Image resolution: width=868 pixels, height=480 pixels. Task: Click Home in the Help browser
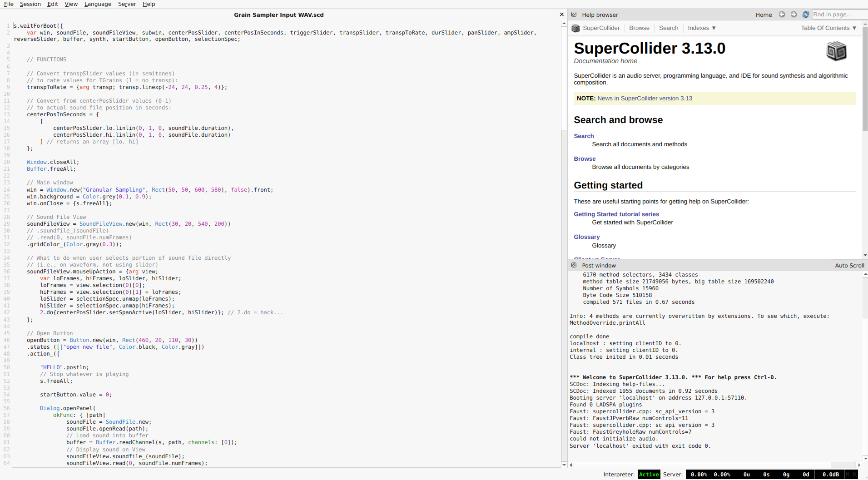coord(764,15)
